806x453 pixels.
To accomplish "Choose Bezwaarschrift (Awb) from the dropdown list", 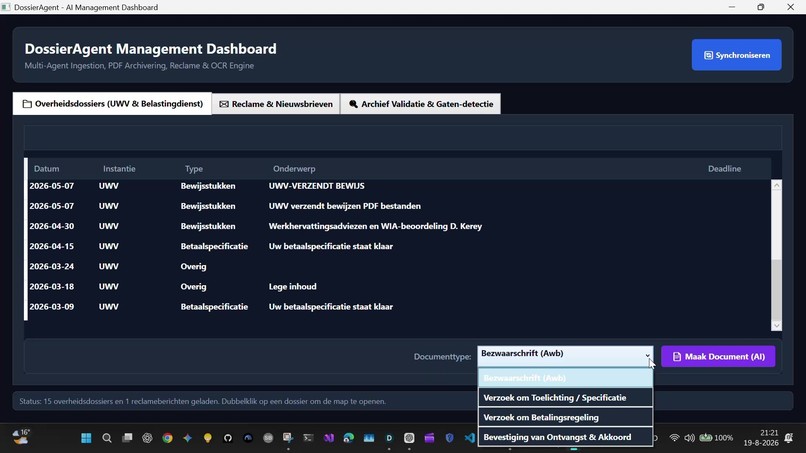I will click(565, 378).
